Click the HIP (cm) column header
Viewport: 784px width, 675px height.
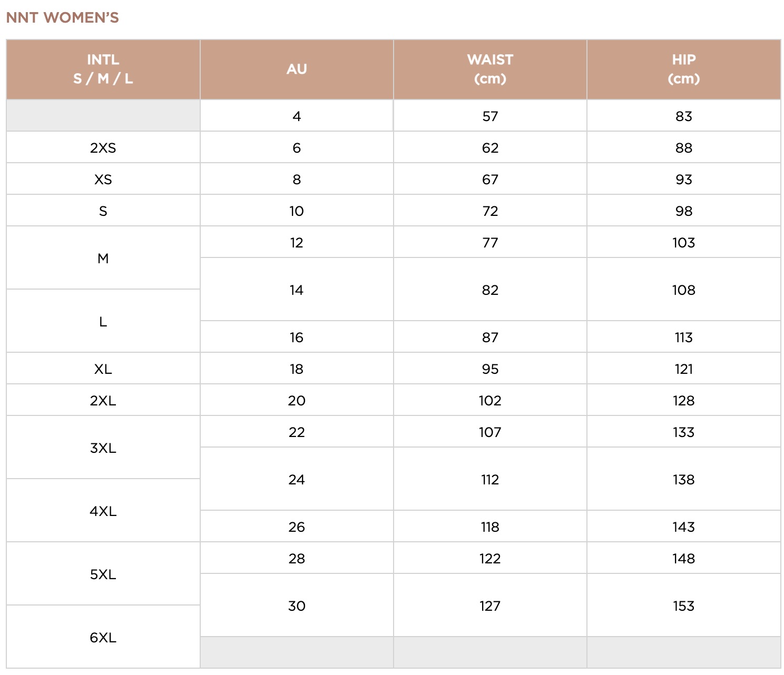click(684, 69)
